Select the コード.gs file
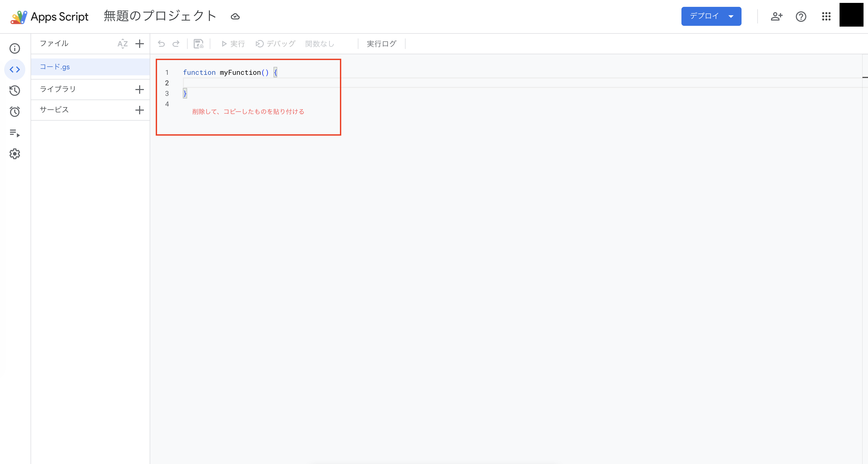This screenshot has height=464, width=868. click(90, 67)
